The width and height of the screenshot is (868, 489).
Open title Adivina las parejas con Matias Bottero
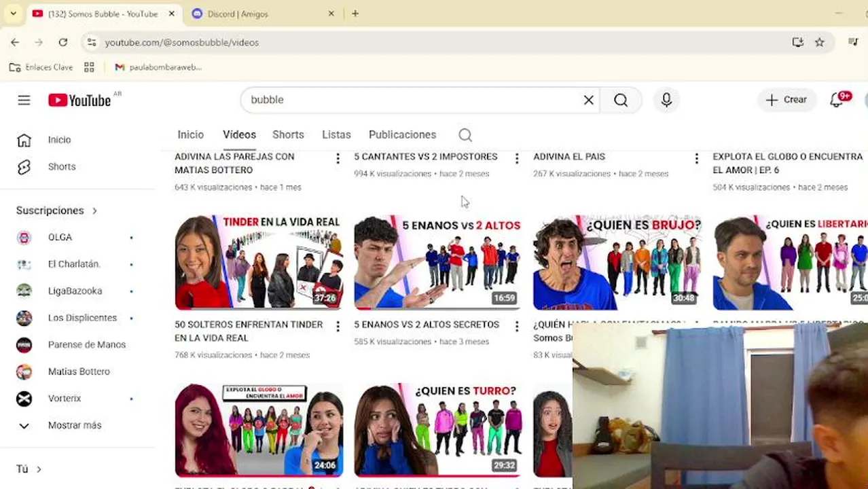[234, 163]
